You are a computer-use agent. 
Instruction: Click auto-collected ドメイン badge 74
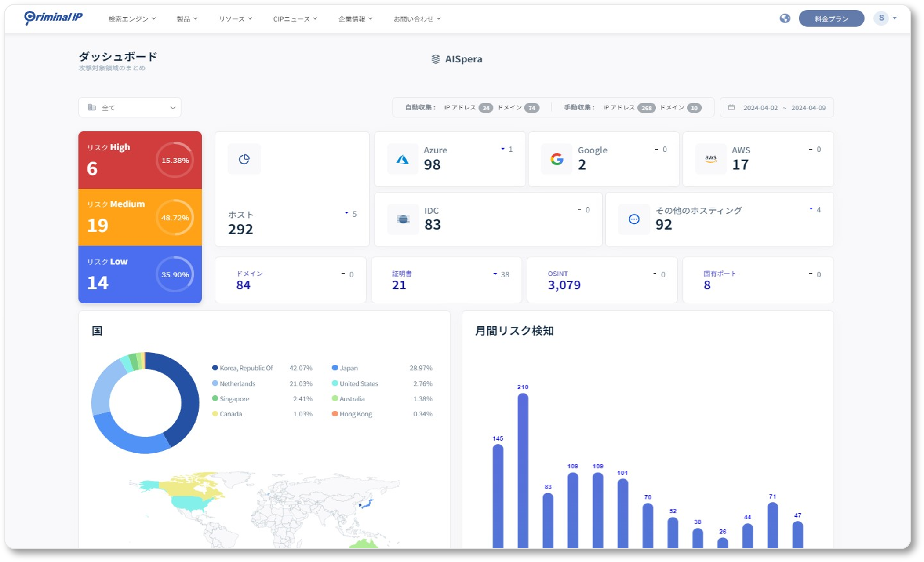[531, 108]
